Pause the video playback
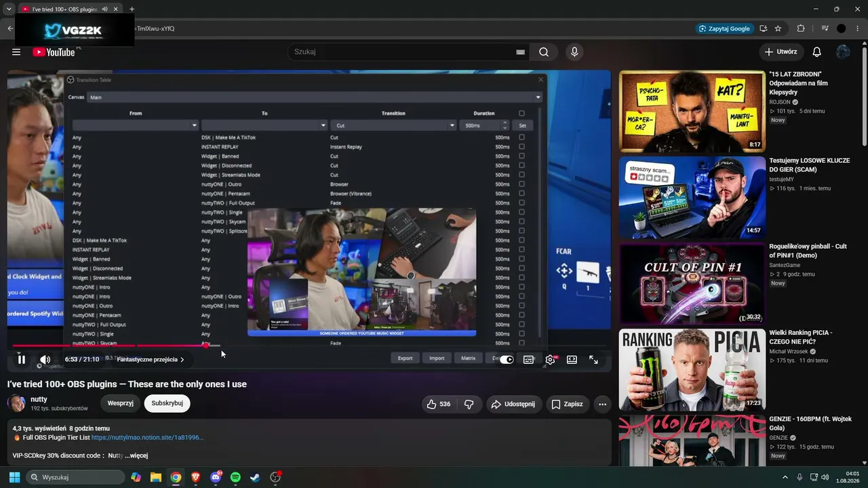Image resolution: width=868 pixels, height=488 pixels. click(21, 360)
